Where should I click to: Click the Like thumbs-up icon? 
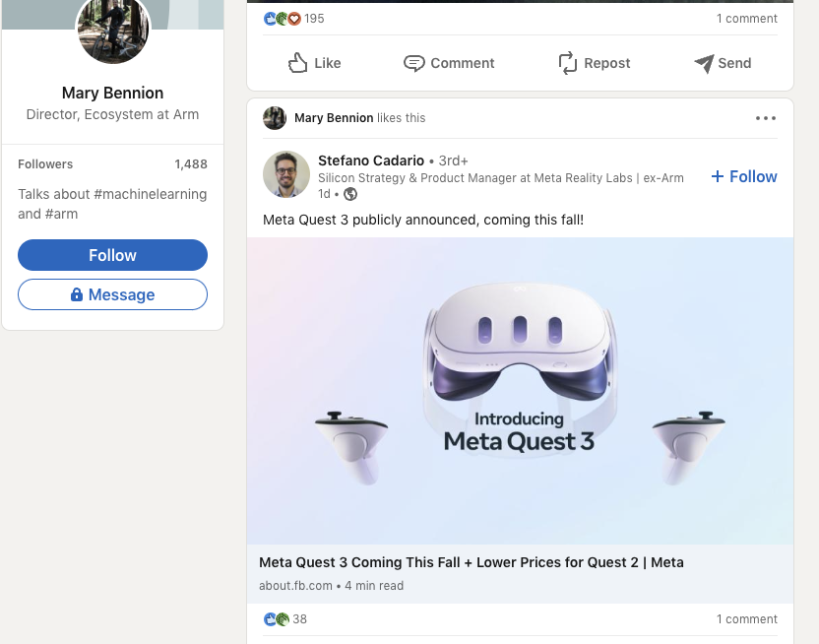coord(298,63)
